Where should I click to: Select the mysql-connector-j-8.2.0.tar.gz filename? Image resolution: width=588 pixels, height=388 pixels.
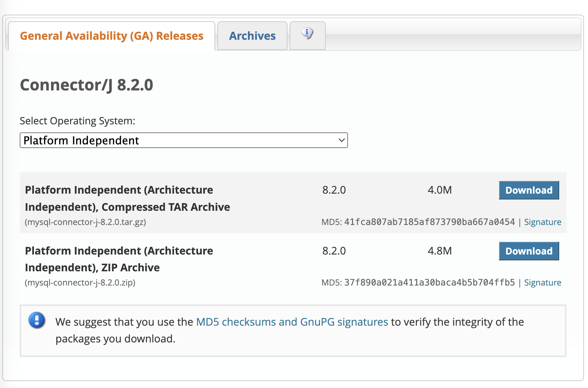coord(85,222)
